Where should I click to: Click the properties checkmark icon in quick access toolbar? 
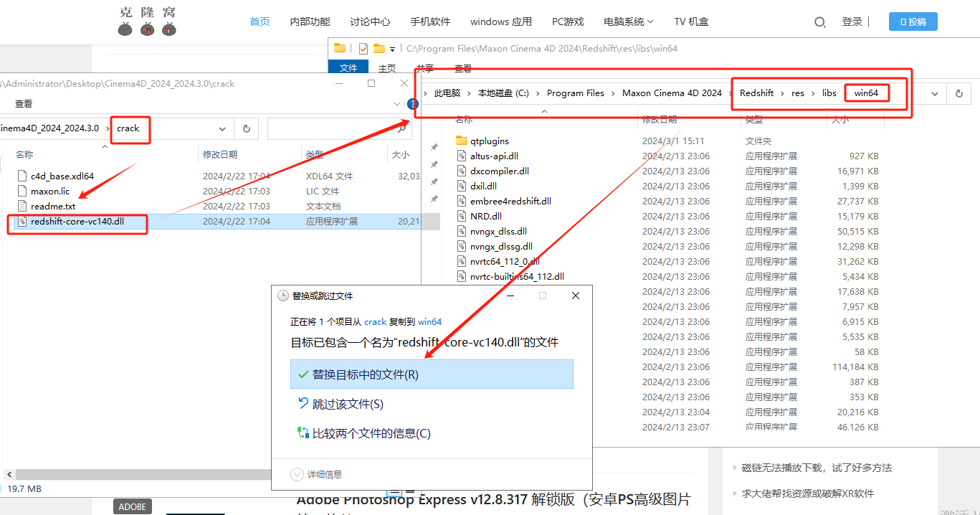click(x=363, y=49)
